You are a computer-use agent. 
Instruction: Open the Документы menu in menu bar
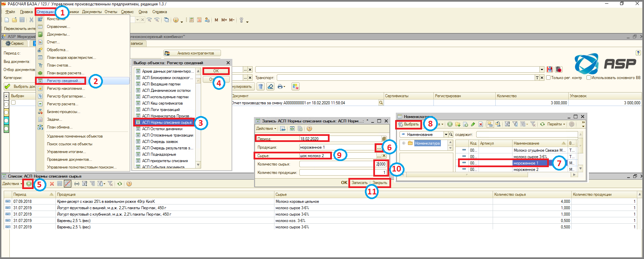tap(92, 12)
